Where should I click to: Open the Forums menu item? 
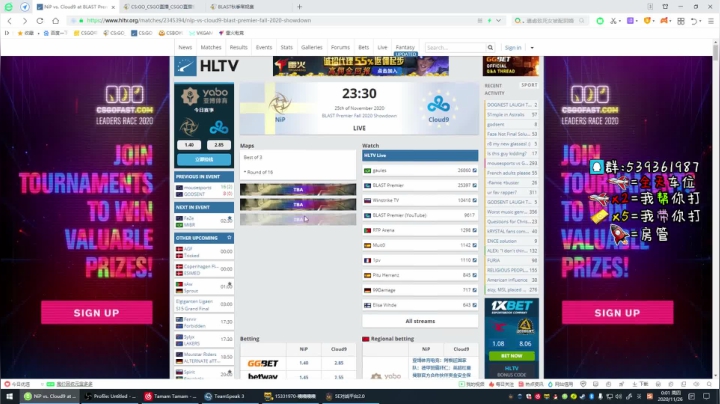340,47
